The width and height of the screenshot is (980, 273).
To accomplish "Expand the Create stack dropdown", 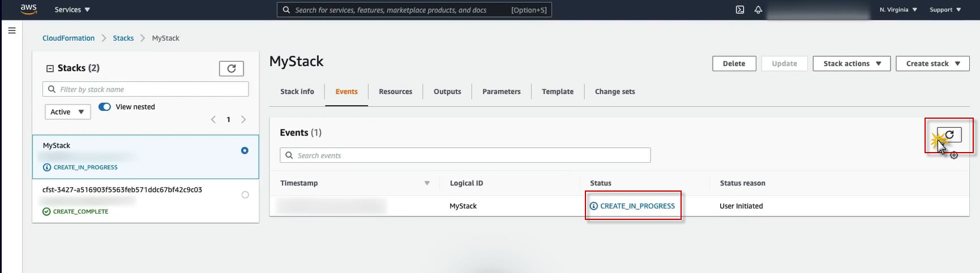I will pyautogui.click(x=932, y=64).
